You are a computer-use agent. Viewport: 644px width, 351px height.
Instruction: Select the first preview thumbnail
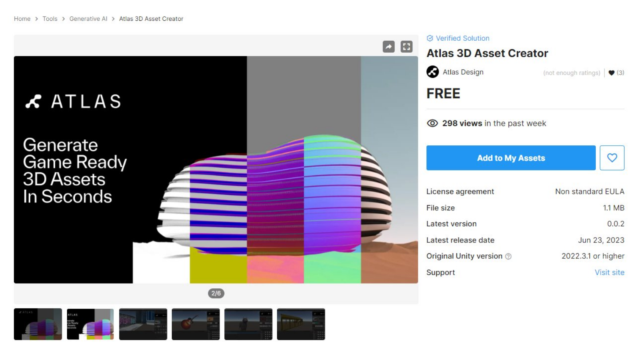point(38,324)
